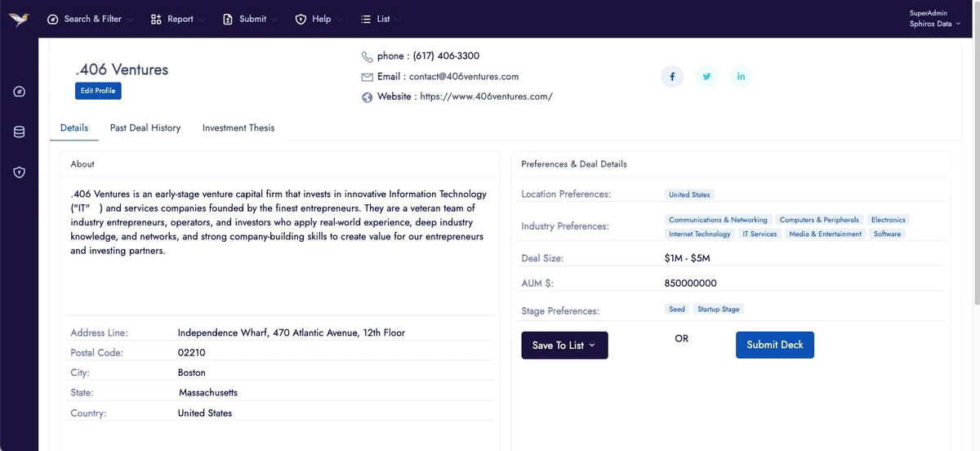The image size is (980, 451).
Task: Click the Seed stage tag
Action: (x=677, y=310)
